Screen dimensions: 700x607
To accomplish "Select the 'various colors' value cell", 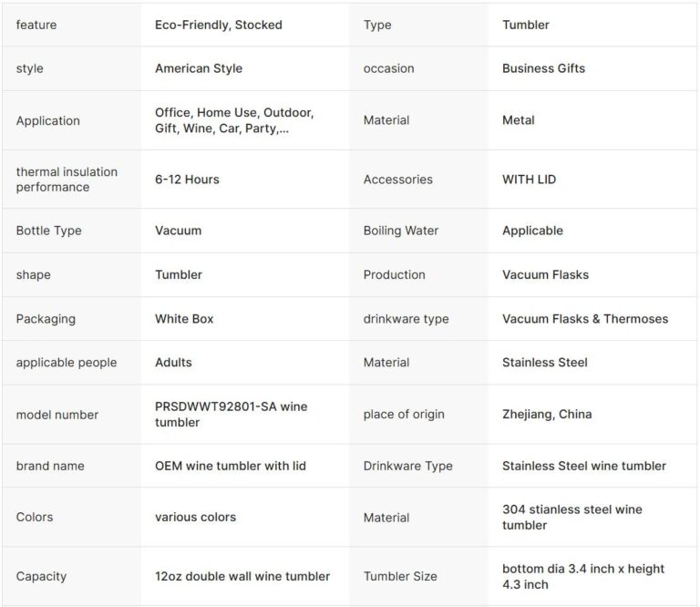I will (x=195, y=517).
